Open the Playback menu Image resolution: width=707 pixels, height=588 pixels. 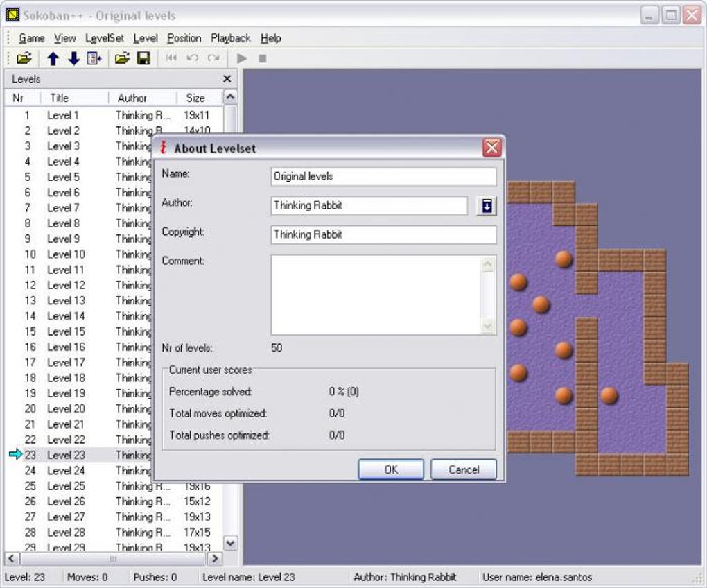point(231,38)
